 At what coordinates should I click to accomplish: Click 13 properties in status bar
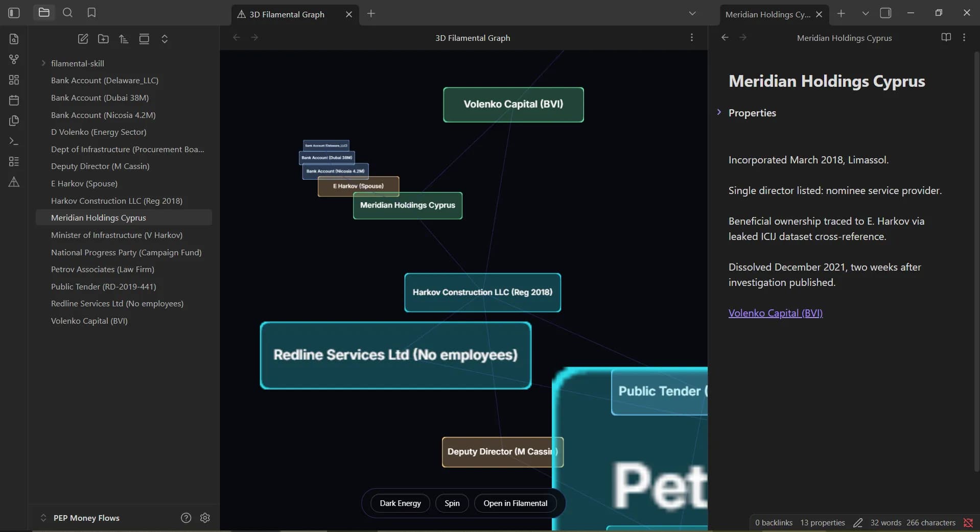(x=822, y=522)
